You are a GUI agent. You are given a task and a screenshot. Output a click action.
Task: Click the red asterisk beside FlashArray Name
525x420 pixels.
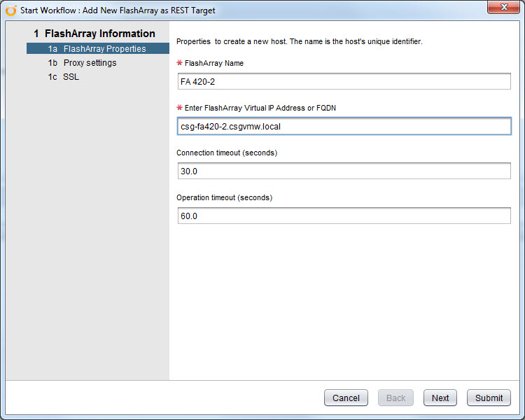tap(179, 62)
